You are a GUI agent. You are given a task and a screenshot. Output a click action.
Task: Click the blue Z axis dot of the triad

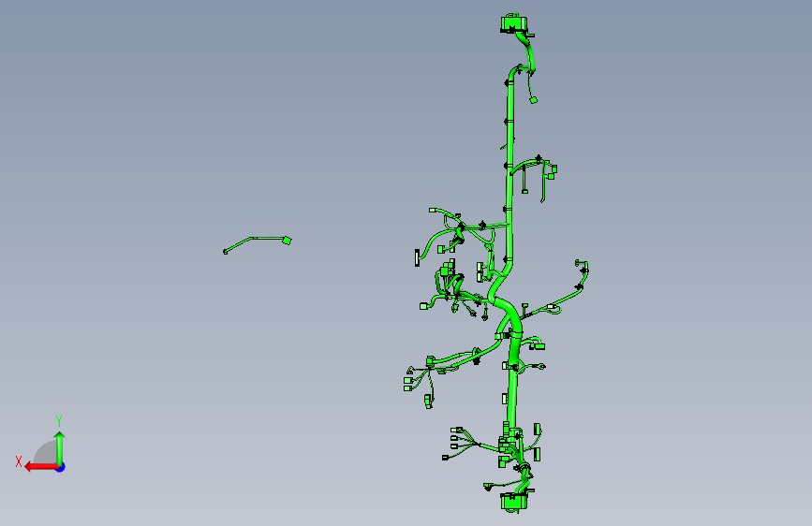61,467
